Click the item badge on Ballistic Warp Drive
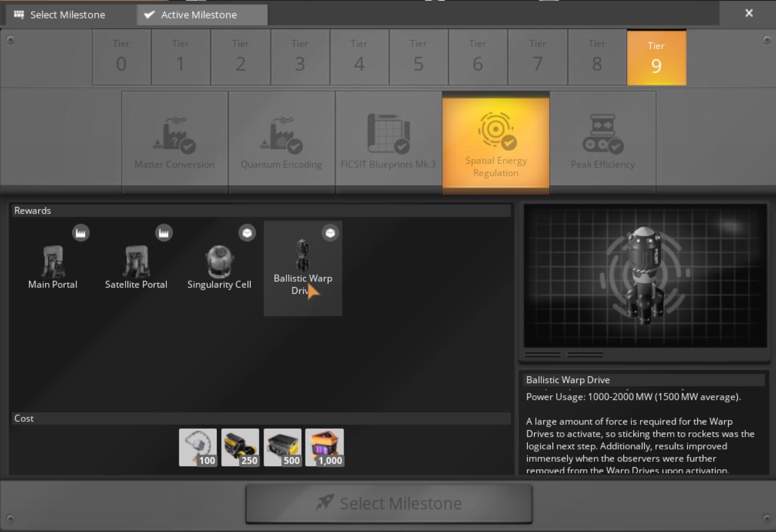776x532 pixels. [x=331, y=233]
